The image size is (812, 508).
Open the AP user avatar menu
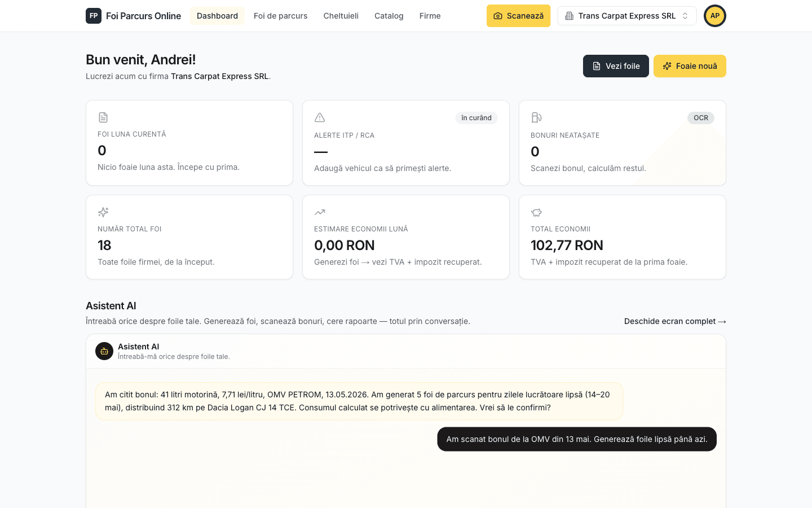coord(715,16)
